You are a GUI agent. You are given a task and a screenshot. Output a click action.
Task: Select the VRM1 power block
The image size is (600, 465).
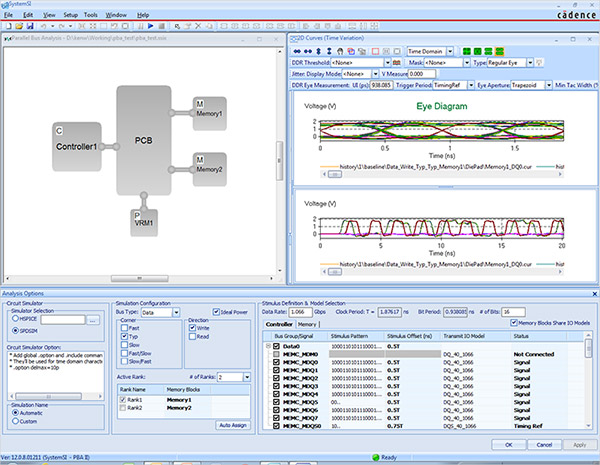pyautogui.click(x=143, y=222)
